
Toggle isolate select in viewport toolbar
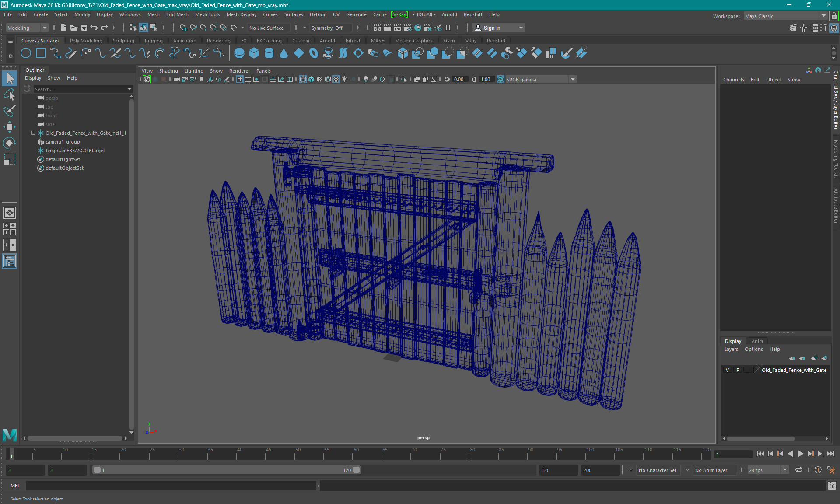(403, 79)
